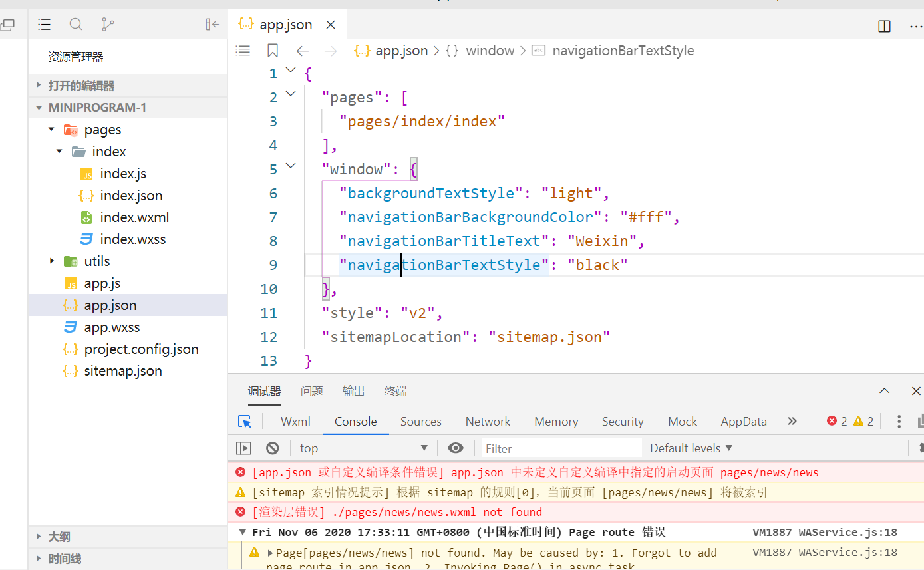Open the Default levels dropdown
The image size is (924, 570).
click(x=691, y=448)
